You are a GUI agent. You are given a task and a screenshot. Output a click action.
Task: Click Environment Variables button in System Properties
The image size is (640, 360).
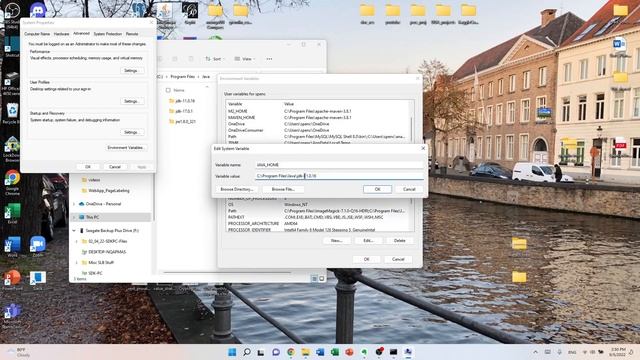tap(126, 148)
